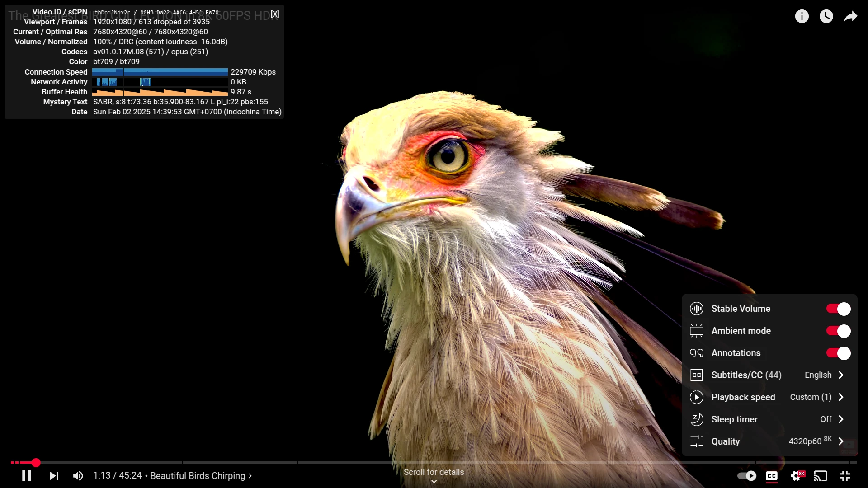This screenshot has width=868, height=488.
Task: Open the Quality menu item
Action: [x=769, y=441]
